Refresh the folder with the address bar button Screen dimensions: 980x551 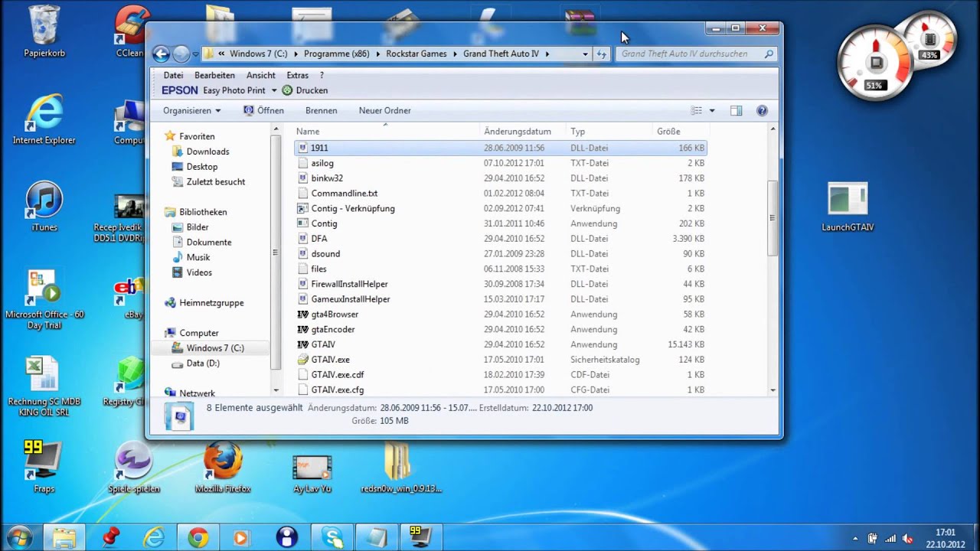click(x=602, y=54)
